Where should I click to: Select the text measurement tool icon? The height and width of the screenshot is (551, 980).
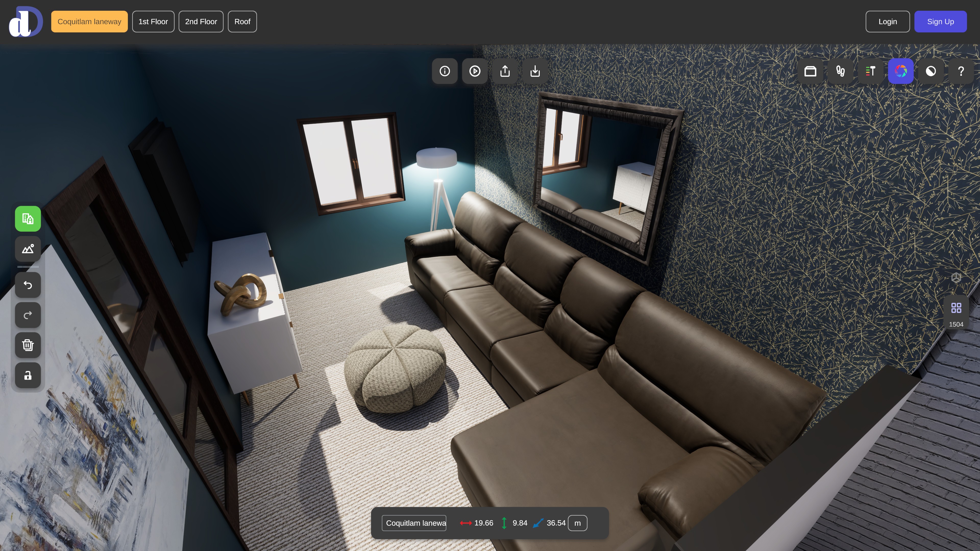click(x=871, y=71)
